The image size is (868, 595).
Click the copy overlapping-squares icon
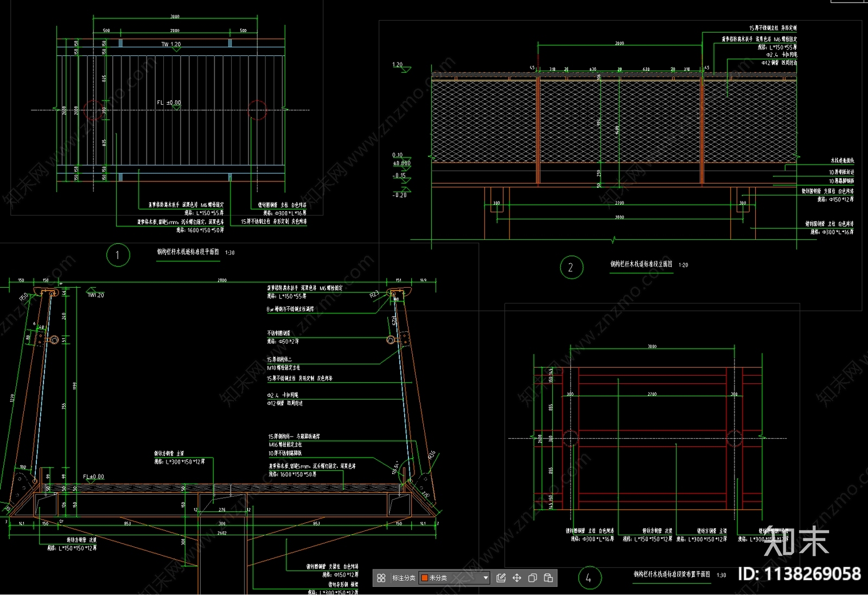[x=532, y=578]
